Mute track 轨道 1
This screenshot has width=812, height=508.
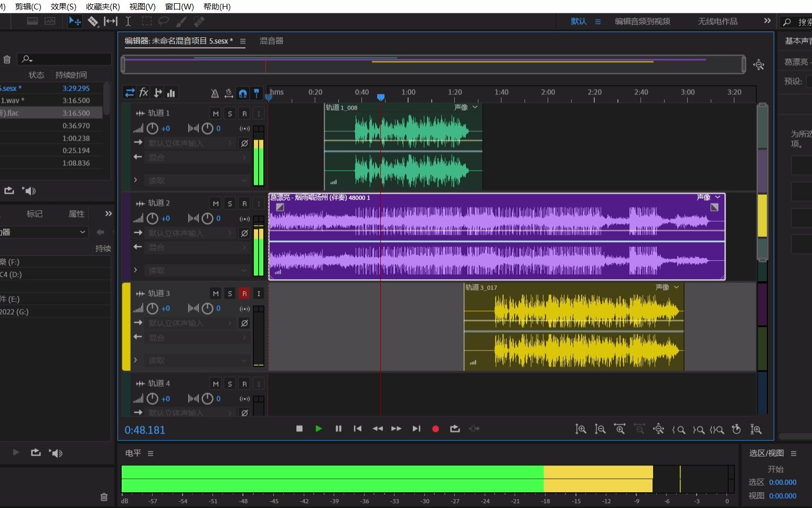[x=216, y=113]
